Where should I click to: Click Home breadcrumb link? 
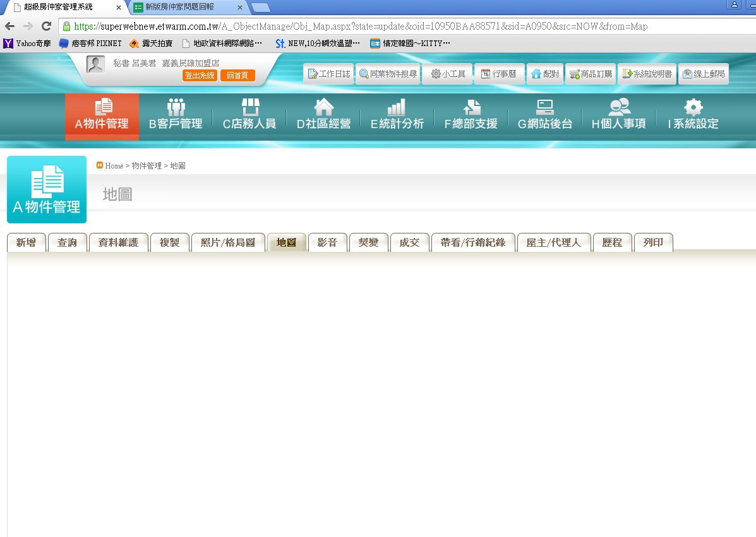tap(114, 166)
